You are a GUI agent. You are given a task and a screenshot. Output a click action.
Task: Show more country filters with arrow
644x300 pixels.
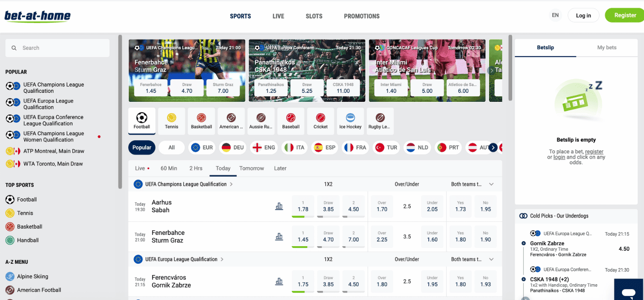493,148
